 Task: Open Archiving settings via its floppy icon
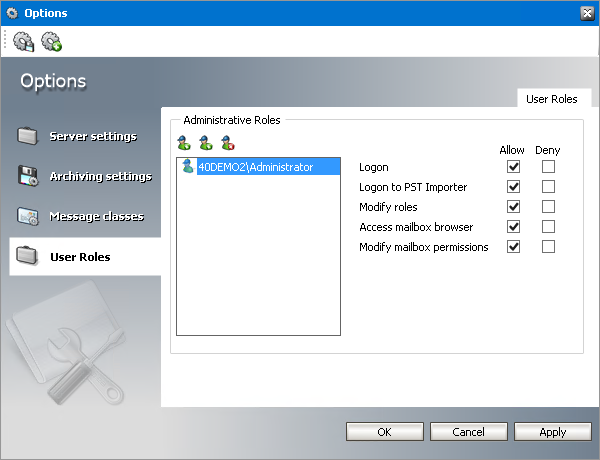[28, 176]
